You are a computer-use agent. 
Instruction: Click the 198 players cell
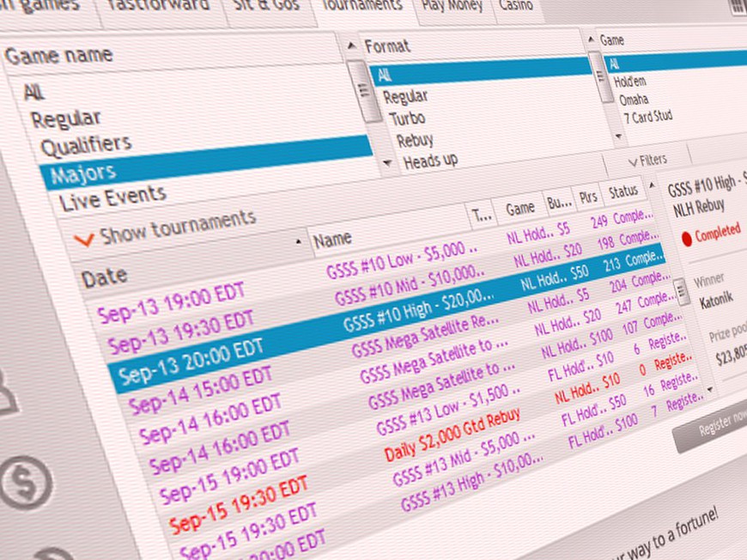coord(606,242)
